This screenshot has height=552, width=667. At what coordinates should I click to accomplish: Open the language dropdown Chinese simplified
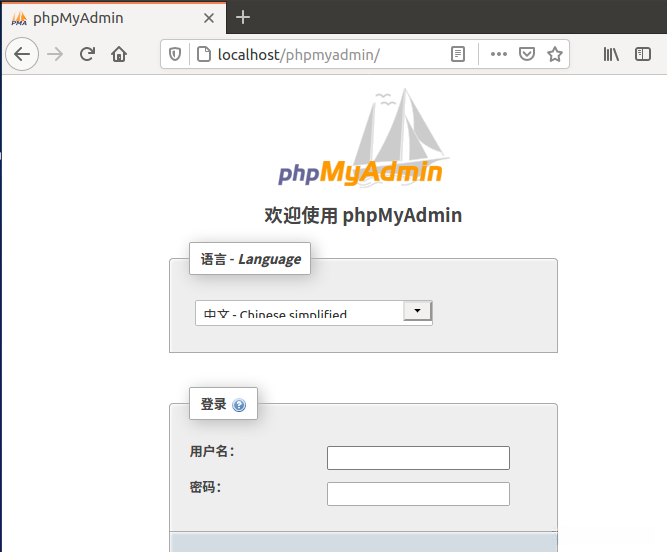point(314,313)
